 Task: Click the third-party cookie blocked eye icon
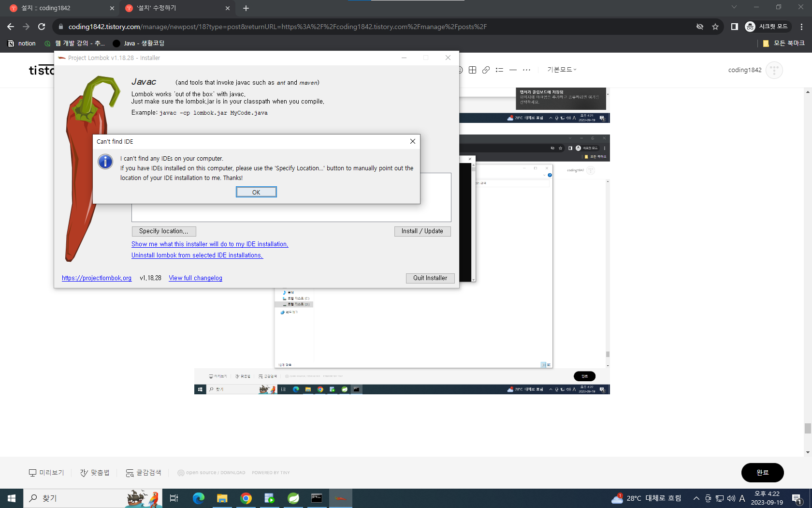click(700, 27)
